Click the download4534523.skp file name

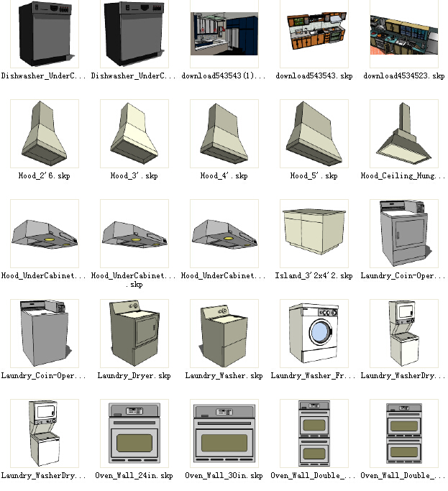(x=404, y=75)
